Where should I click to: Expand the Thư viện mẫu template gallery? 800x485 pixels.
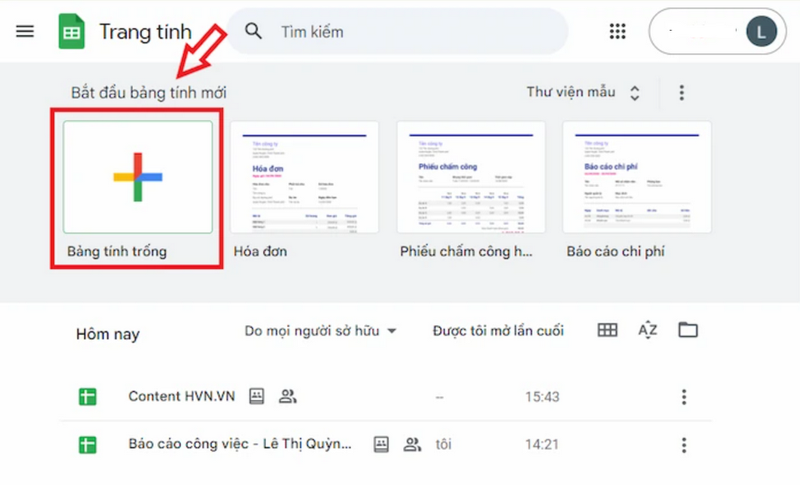[583, 92]
